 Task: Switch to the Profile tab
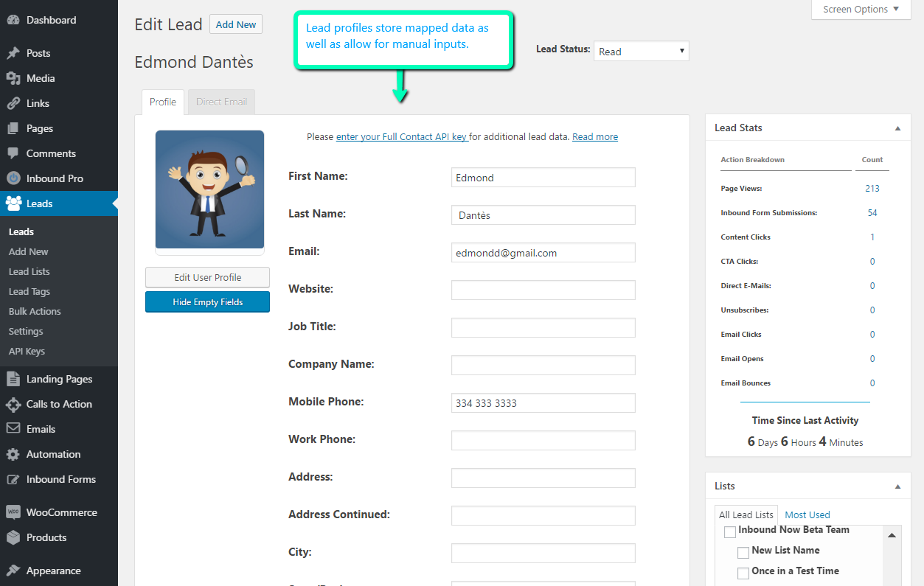pos(163,102)
